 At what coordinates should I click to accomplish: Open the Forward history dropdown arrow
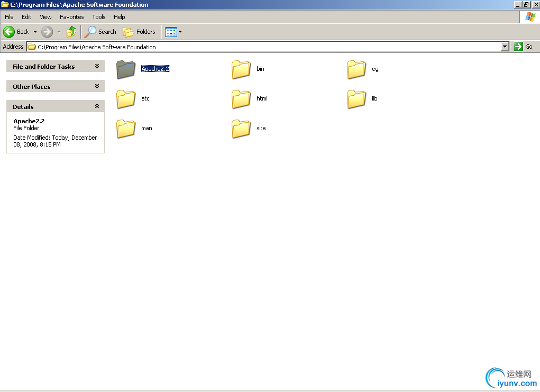click(59, 32)
